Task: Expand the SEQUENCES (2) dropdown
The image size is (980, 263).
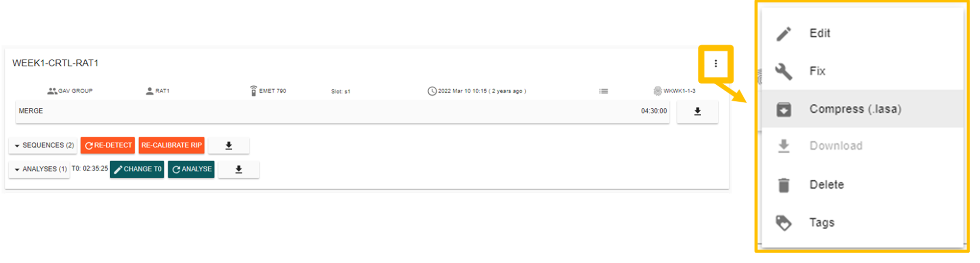Action: [43, 145]
